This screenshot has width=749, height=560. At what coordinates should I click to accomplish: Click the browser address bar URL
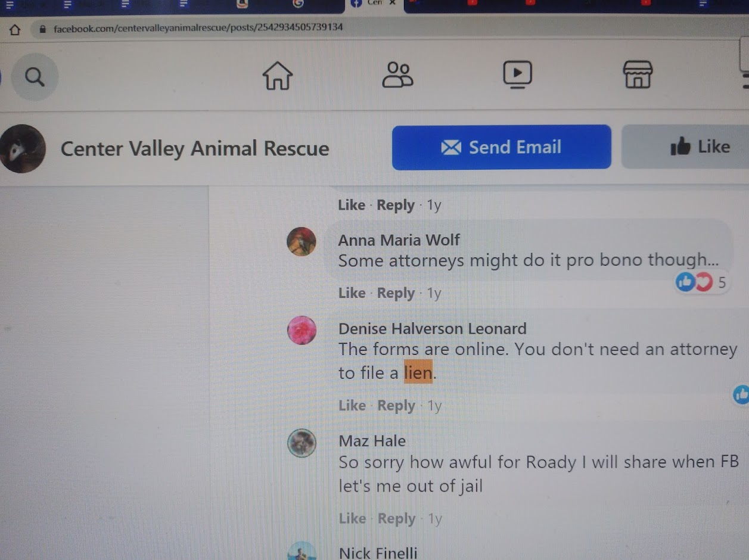pos(198,28)
